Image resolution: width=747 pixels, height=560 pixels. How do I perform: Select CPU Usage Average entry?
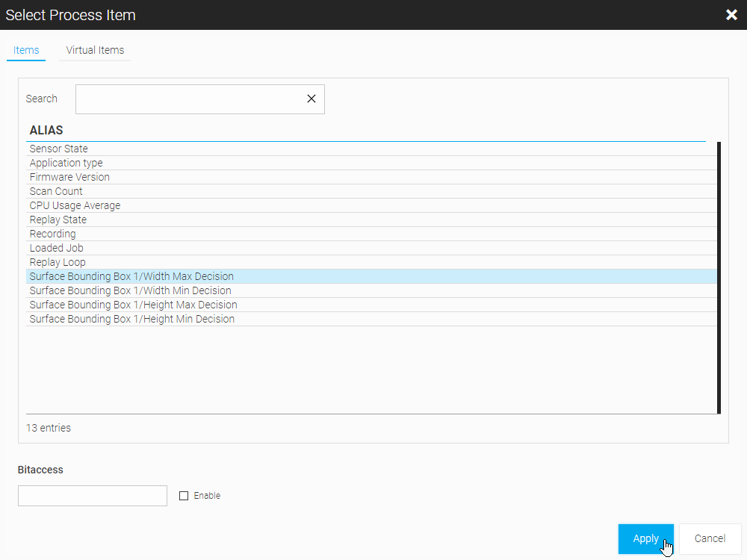tap(75, 205)
